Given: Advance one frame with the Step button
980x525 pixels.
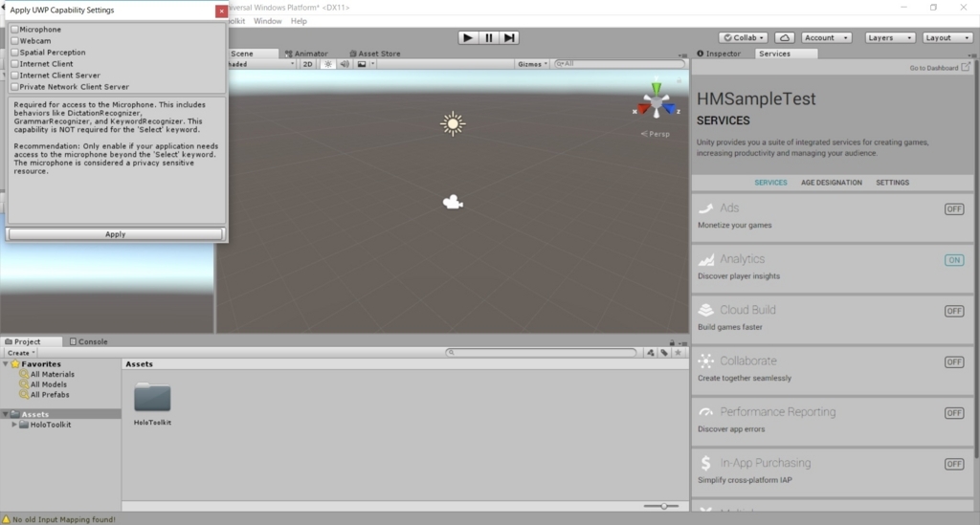Looking at the screenshot, I should tap(509, 37).
